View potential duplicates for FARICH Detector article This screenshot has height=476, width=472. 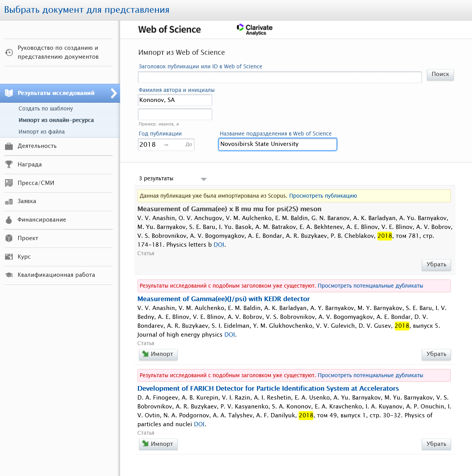[x=370, y=375]
